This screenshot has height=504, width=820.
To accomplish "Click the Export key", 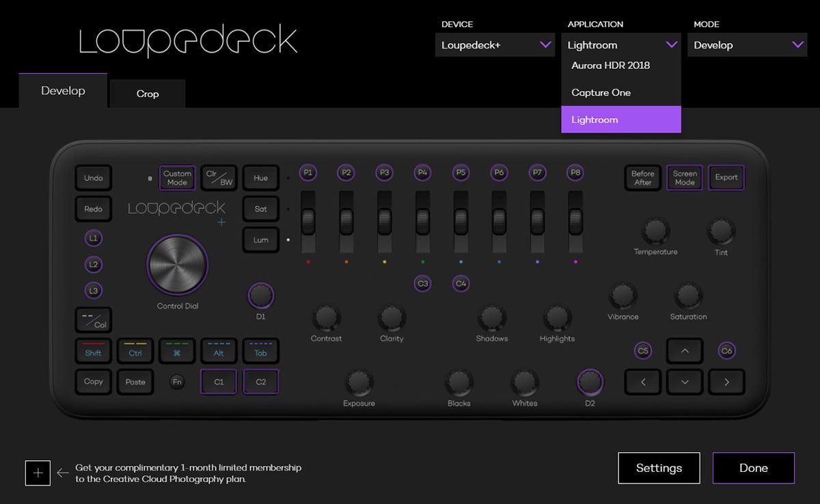I will coord(726,178).
